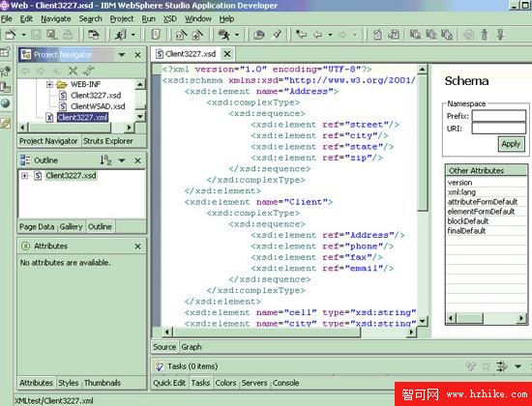Select the blockDefault attribute row
This screenshot has width=532, height=406.
486,221
